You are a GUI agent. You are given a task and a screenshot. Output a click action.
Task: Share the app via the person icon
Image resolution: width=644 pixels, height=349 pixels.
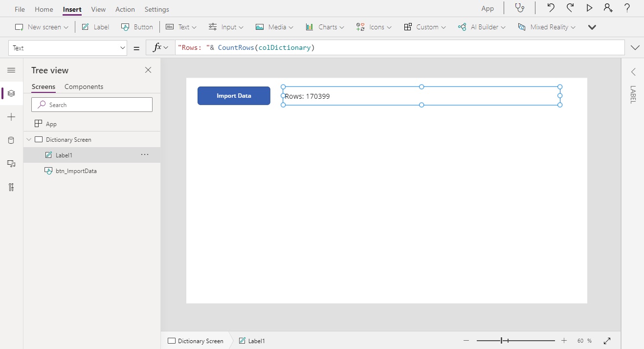(608, 8)
